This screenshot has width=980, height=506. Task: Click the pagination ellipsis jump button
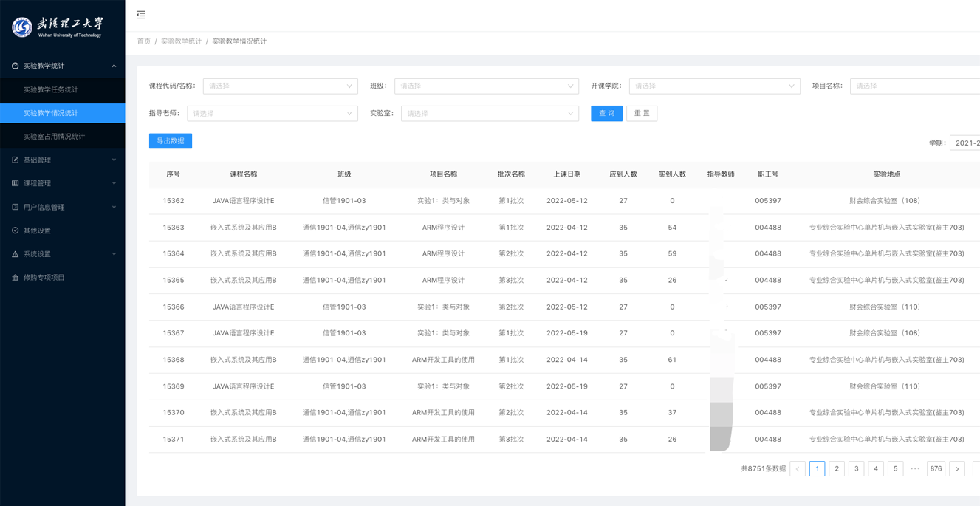[915, 468]
